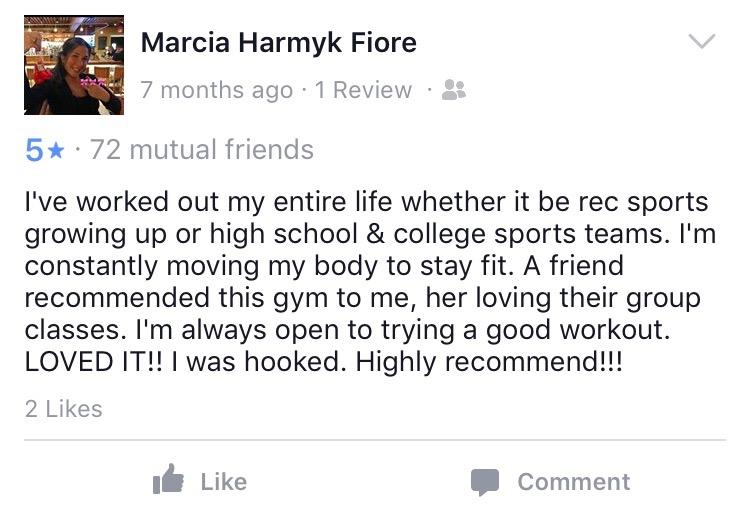750x521 pixels.
Task: View the reviewer's "1 Review" link
Action: tap(363, 91)
